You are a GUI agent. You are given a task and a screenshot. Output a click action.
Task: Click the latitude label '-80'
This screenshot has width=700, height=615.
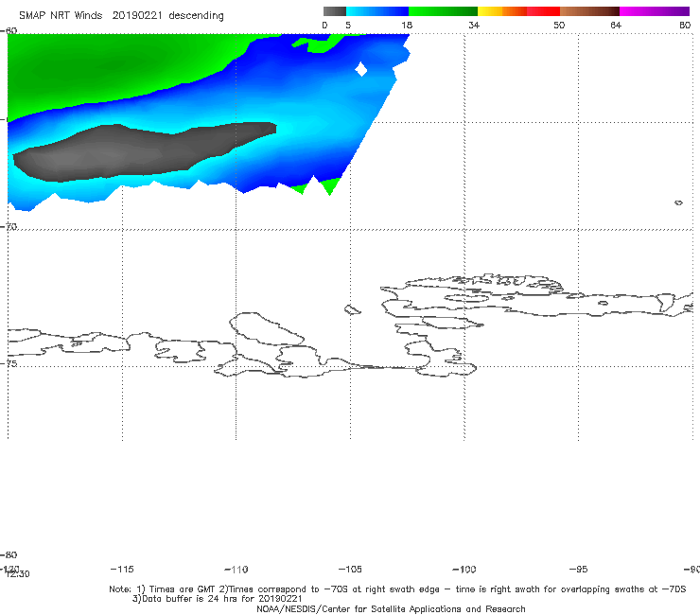pyautogui.click(x=9, y=555)
